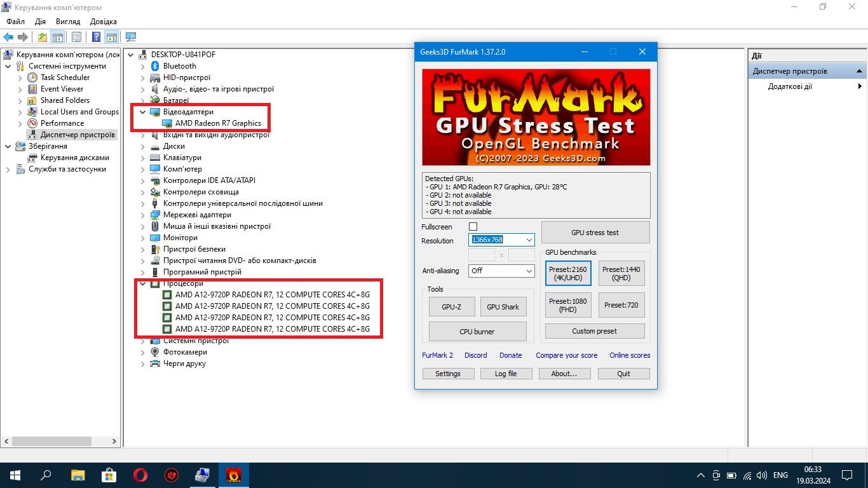Select Local Users and Groups node
The width and height of the screenshot is (868, 488).
coord(79,112)
